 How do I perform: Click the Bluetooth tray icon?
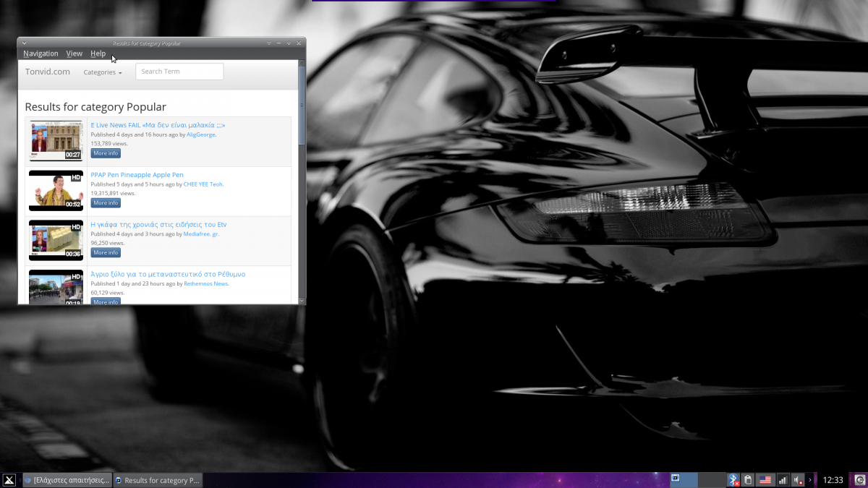pos(733,480)
